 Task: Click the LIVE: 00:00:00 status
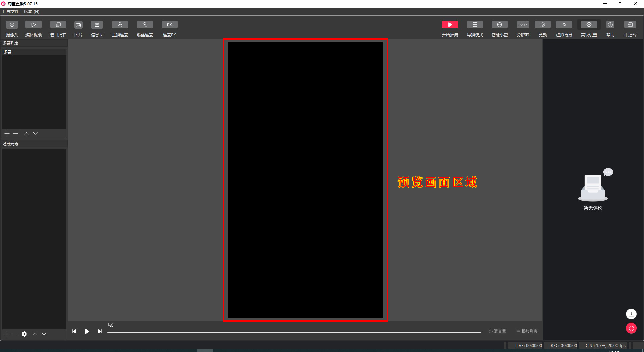[x=528, y=346]
